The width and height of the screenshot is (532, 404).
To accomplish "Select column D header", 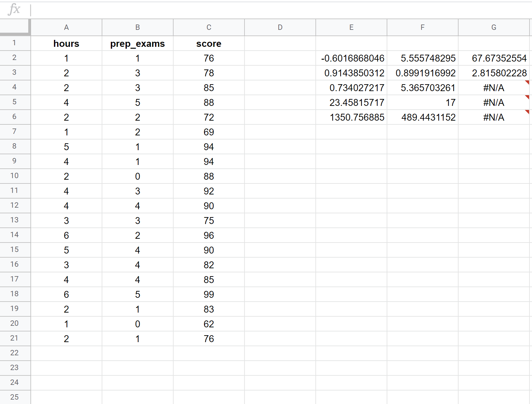I will click(x=280, y=27).
